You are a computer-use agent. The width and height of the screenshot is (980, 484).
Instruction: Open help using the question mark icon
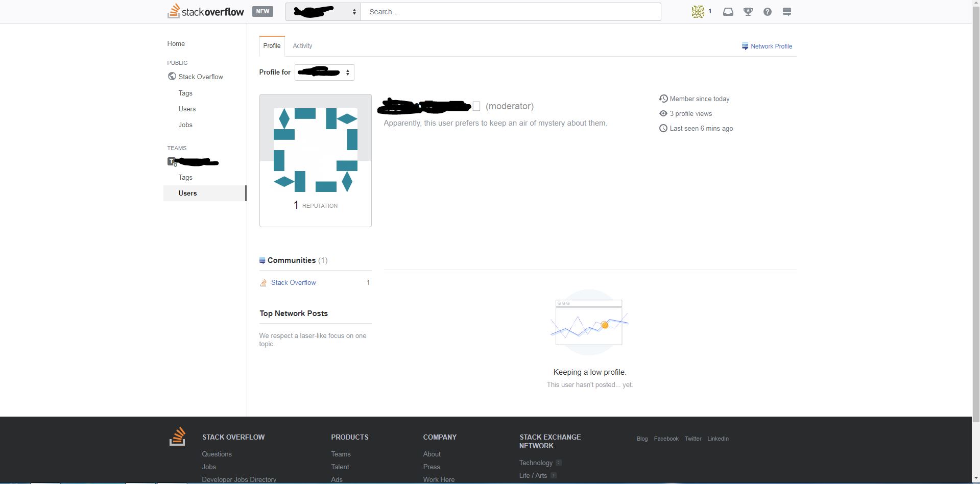(767, 11)
